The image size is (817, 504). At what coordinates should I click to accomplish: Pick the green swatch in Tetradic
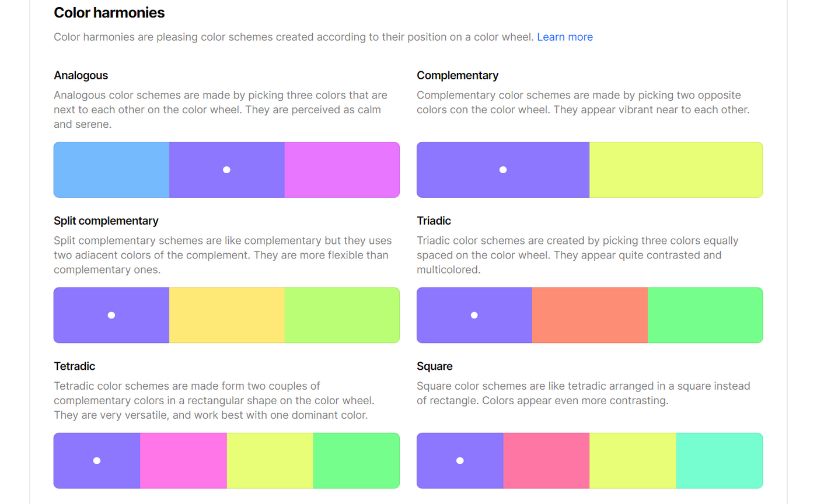pos(357,460)
